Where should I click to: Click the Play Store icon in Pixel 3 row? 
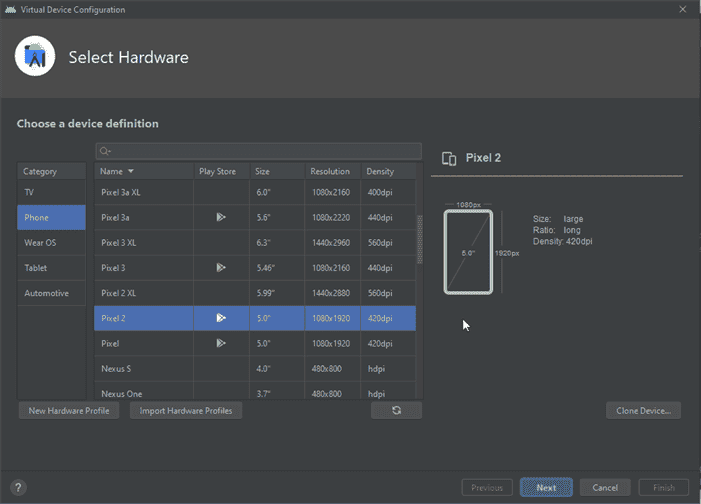[x=221, y=268]
